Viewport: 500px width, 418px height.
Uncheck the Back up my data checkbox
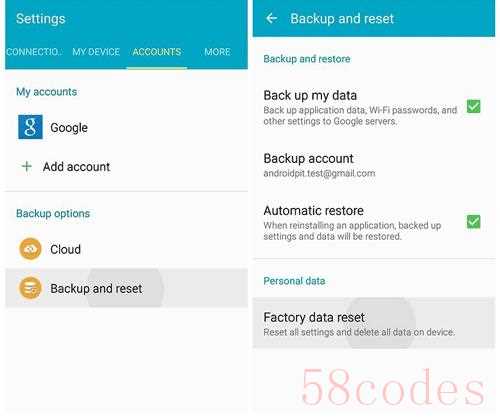473,107
